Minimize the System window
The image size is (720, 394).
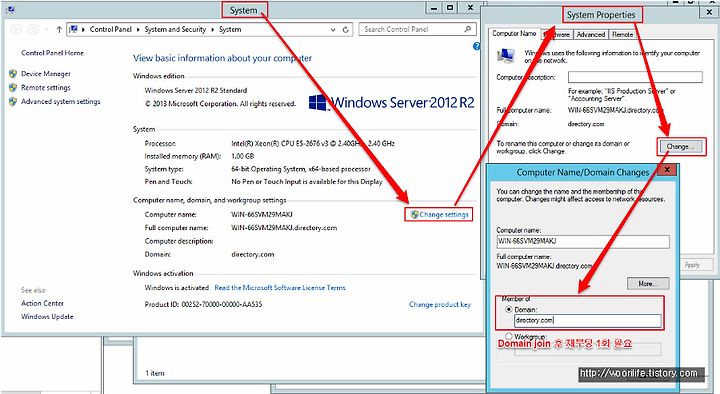point(434,8)
